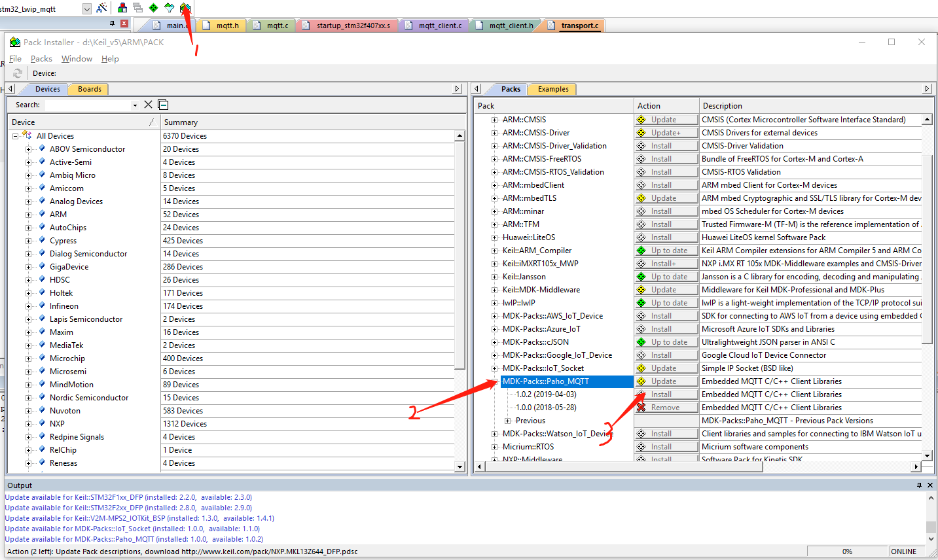Pin the Output panel with the pushpin icon
Screen dimensions: 938x560
pos(920,485)
